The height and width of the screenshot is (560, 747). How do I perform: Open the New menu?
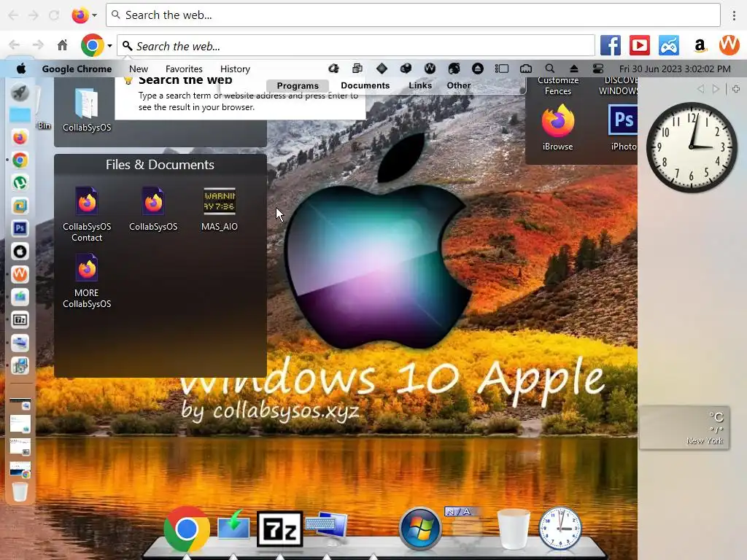coord(138,69)
